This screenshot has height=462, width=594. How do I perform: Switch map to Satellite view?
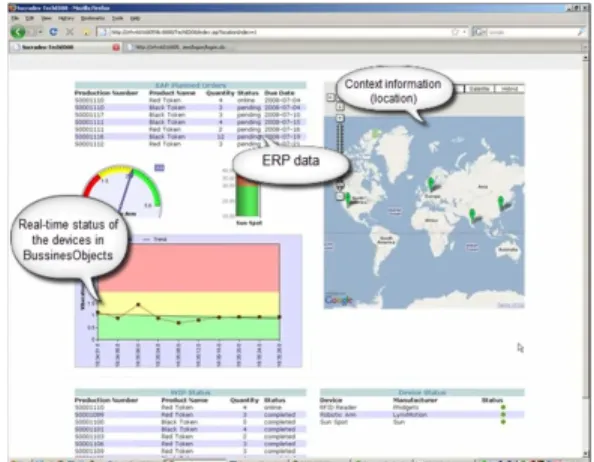tap(479, 89)
